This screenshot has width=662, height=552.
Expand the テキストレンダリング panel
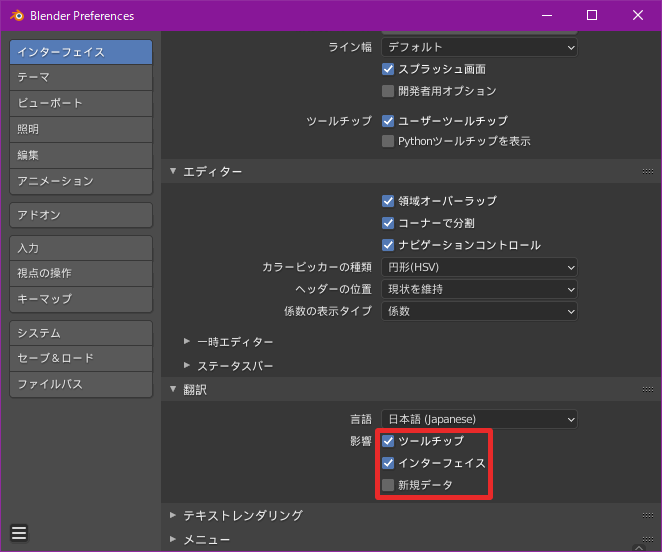(173, 515)
